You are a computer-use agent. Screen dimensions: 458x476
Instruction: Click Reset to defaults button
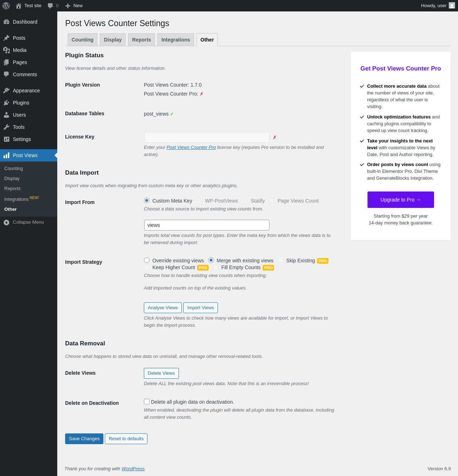point(126,439)
